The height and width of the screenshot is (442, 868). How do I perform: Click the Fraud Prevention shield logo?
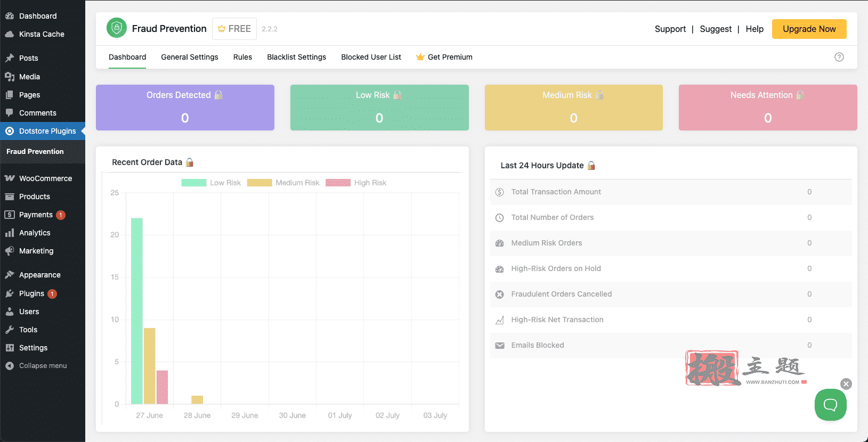(x=117, y=28)
